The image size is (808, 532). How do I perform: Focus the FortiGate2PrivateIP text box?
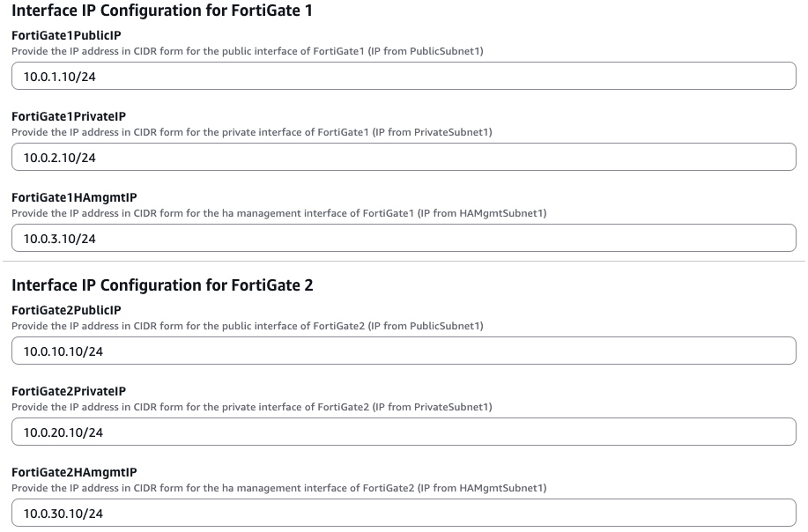click(404, 432)
